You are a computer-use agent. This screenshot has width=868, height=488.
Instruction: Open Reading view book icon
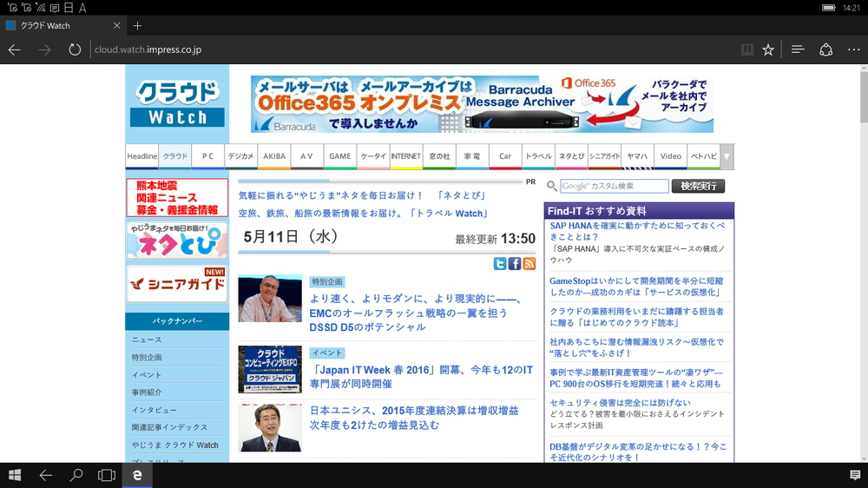pyautogui.click(x=747, y=49)
